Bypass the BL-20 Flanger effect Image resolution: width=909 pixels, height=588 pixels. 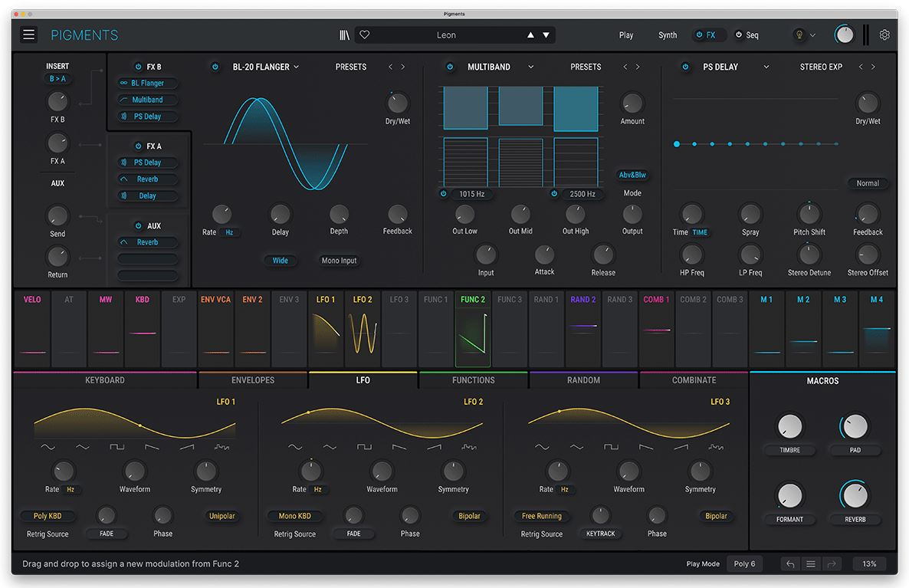pyautogui.click(x=215, y=67)
